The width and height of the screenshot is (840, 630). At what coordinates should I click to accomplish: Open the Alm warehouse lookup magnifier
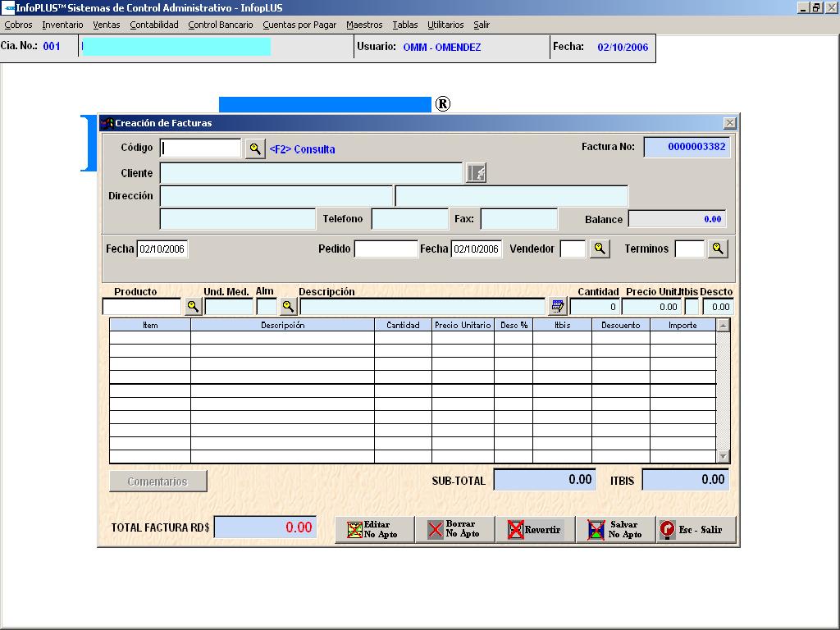[288, 307]
